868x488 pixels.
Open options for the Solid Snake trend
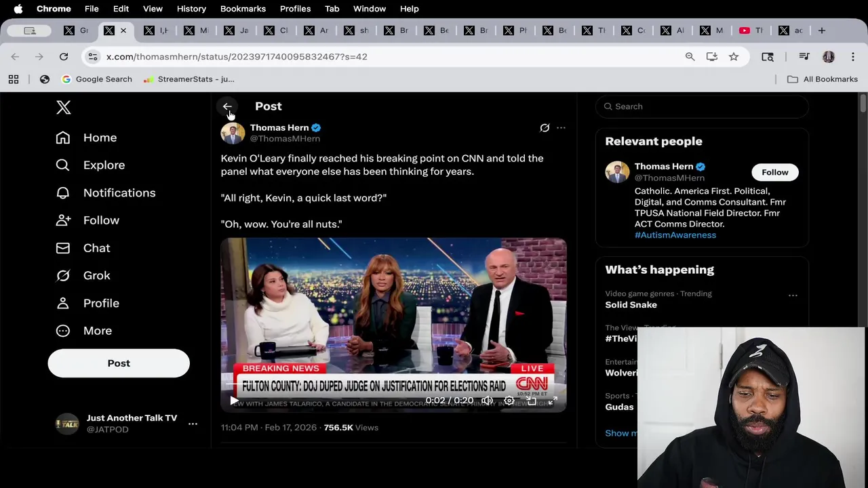793,296
